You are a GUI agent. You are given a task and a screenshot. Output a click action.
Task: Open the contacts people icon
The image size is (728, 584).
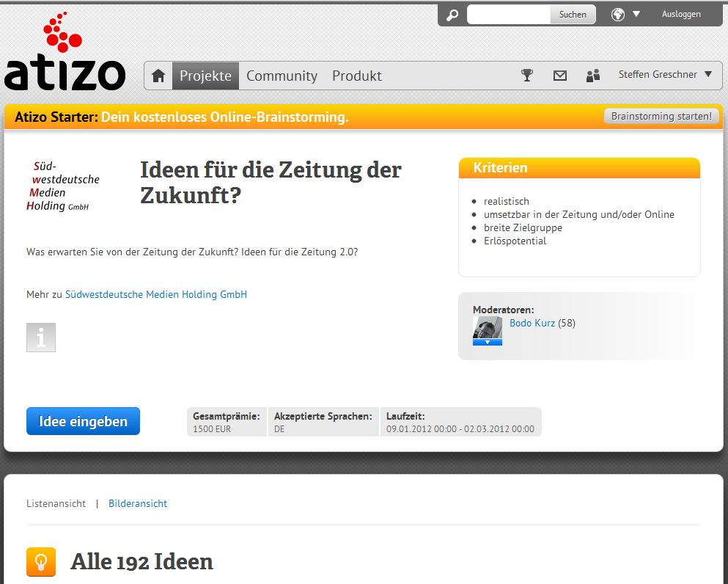[x=593, y=76]
